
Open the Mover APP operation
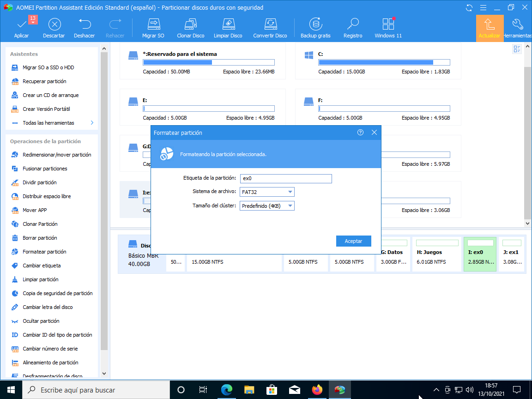[35, 211]
